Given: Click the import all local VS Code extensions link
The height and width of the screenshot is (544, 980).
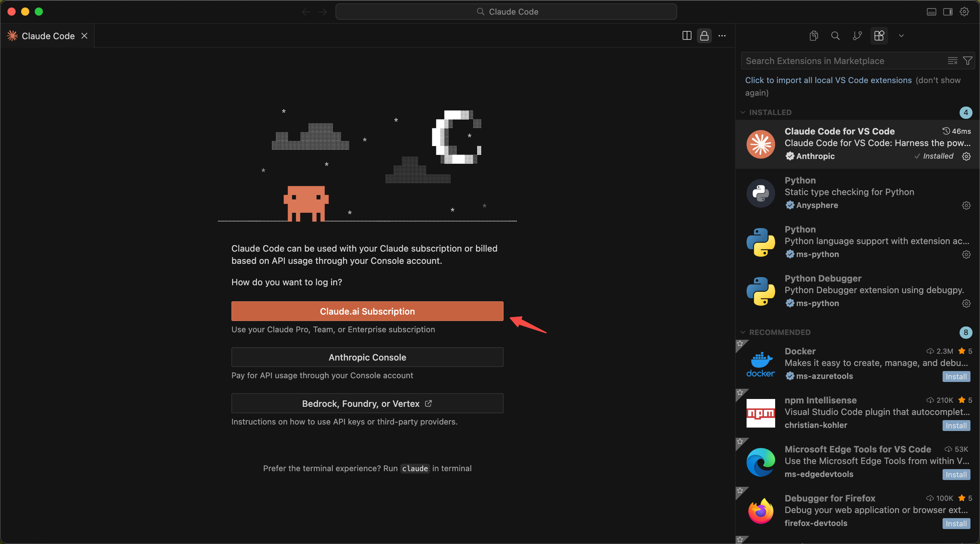Looking at the screenshot, I should pyautogui.click(x=828, y=80).
